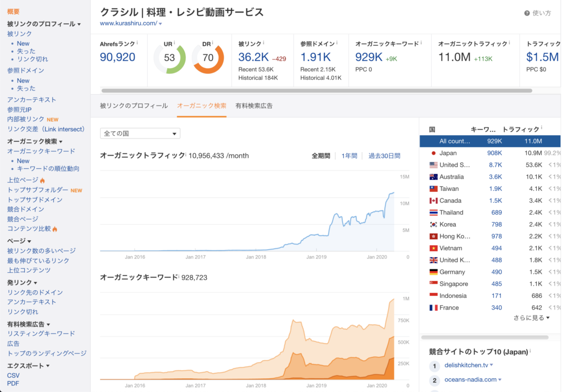Open the 参照元IP sidebar link
This screenshot has width=563, height=392.
coord(19,109)
